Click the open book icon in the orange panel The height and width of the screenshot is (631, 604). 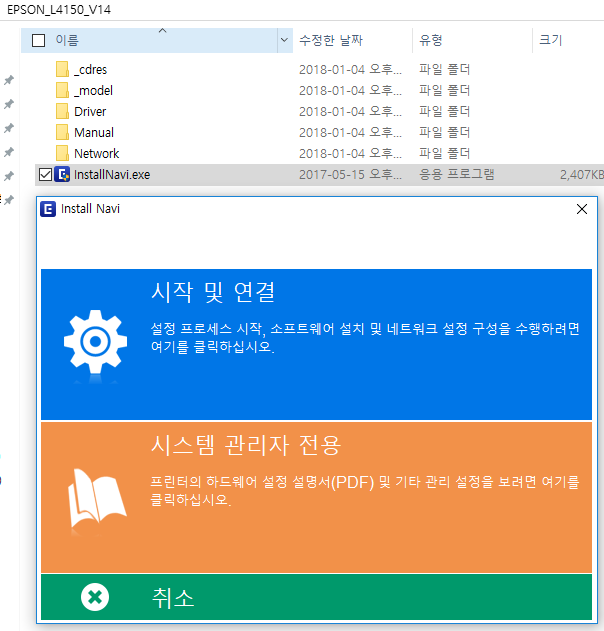97,498
